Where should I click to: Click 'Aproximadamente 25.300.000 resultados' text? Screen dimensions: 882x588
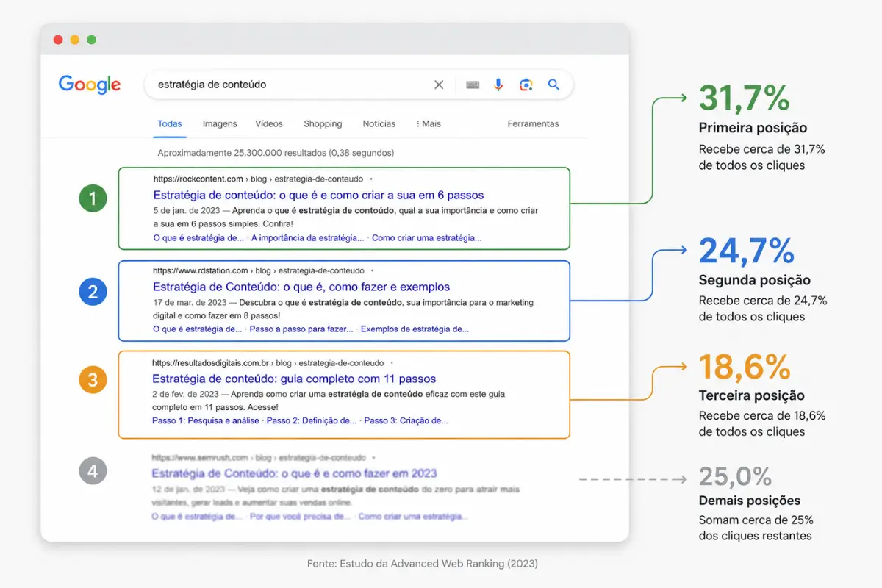click(x=243, y=153)
